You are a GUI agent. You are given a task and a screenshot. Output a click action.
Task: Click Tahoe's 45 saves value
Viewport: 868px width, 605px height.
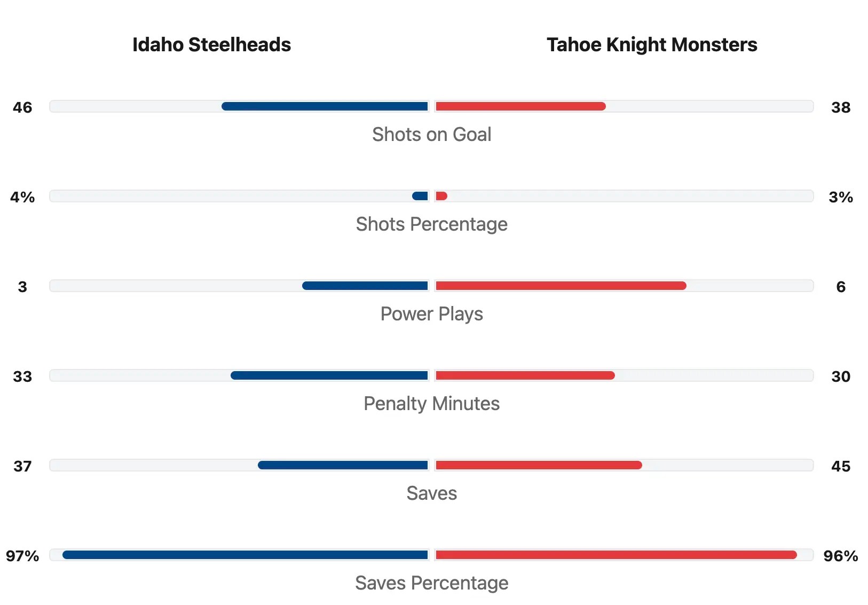841,467
